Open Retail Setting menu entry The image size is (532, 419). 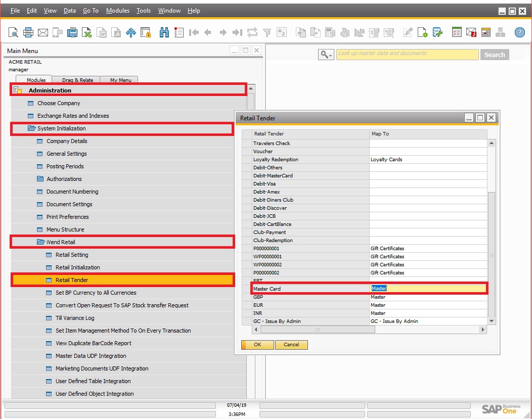tap(72, 255)
